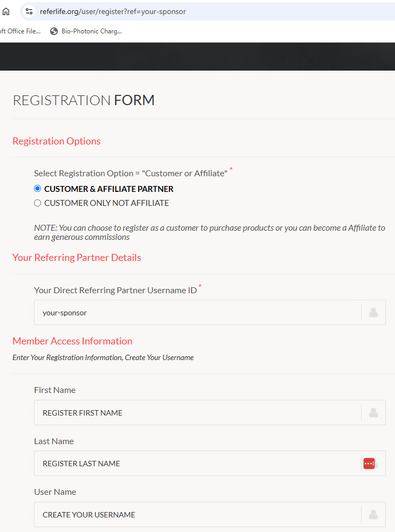
Task: Click the dark header banner
Action: (197, 57)
